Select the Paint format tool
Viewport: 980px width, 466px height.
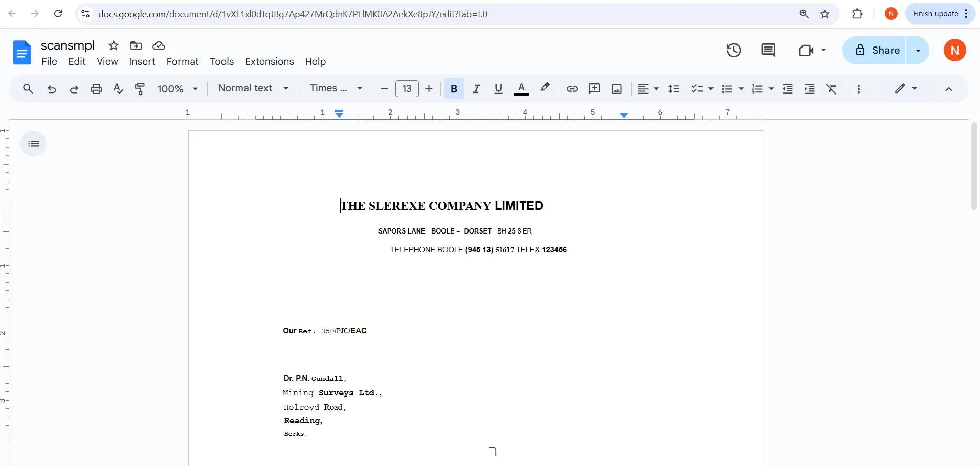(x=139, y=88)
